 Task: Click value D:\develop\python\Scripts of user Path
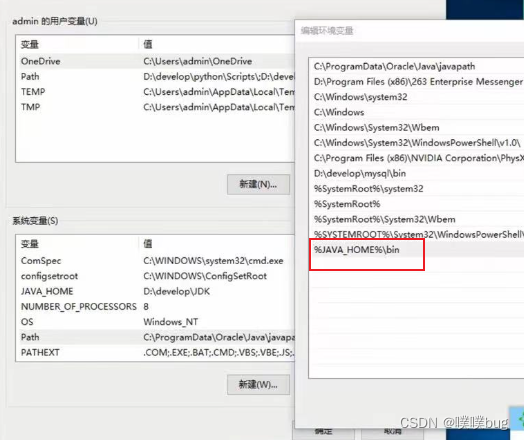point(219,77)
